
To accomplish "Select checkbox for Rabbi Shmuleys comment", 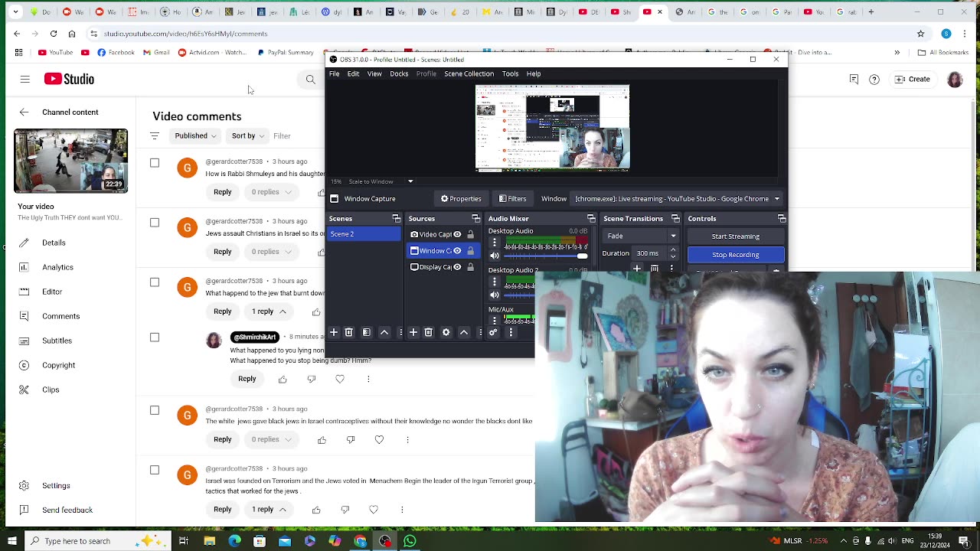I will click(x=155, y=163).
